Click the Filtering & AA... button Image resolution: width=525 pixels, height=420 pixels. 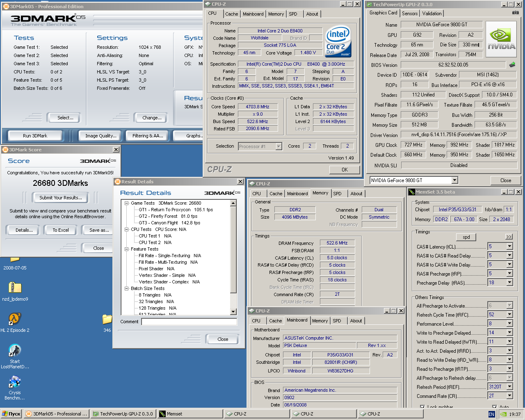pos(148,136)
